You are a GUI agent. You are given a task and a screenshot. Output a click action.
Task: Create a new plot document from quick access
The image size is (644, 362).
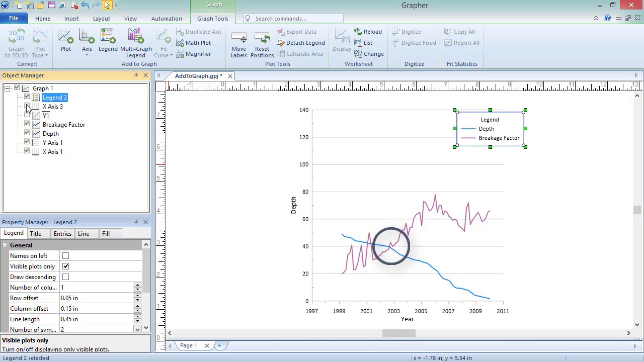[19, 5]
